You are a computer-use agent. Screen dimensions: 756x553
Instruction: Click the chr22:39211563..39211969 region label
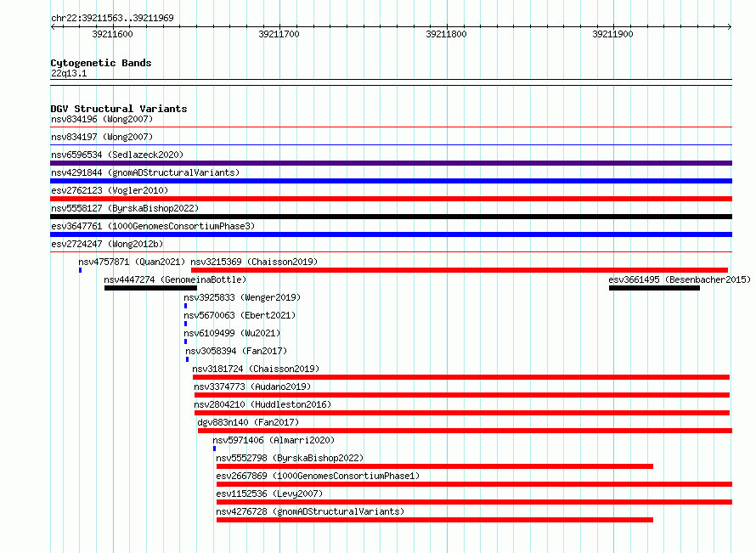[112, 18]
